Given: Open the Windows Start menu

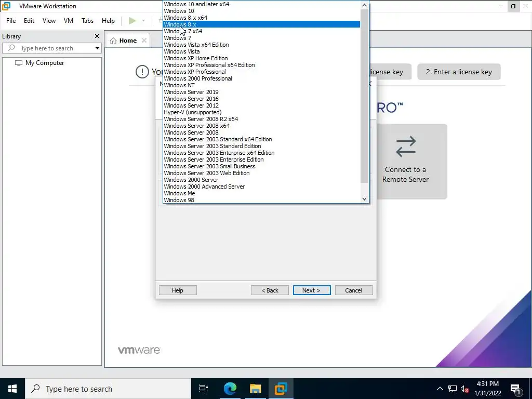Looking at the screenshot, I should point(12,389).
